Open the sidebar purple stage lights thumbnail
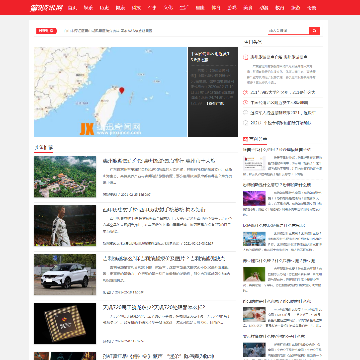 254,198
